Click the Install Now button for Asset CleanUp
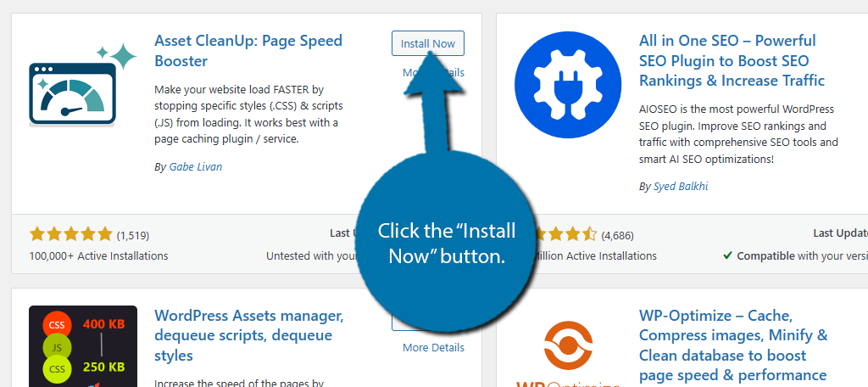This screenshot has width=868, height=387. 428,43
